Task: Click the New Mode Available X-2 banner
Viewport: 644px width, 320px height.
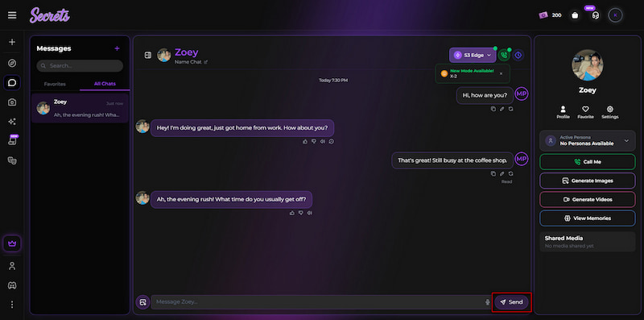Action: coord(473,73)
